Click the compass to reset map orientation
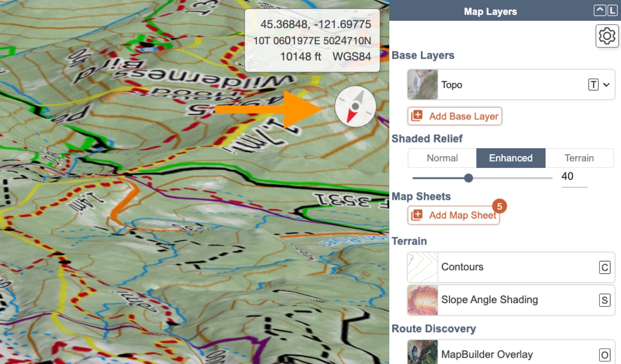 [356, 107]
